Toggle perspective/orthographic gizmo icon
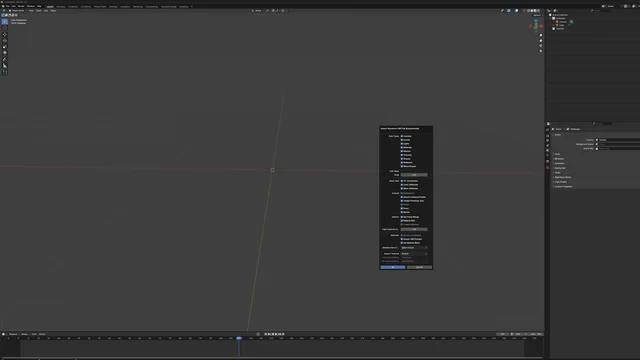640x360 pixels. pos(540,51)
